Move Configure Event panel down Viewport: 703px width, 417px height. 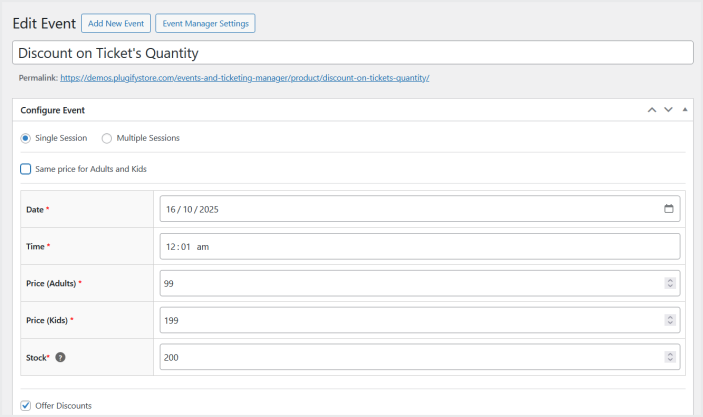668,109
